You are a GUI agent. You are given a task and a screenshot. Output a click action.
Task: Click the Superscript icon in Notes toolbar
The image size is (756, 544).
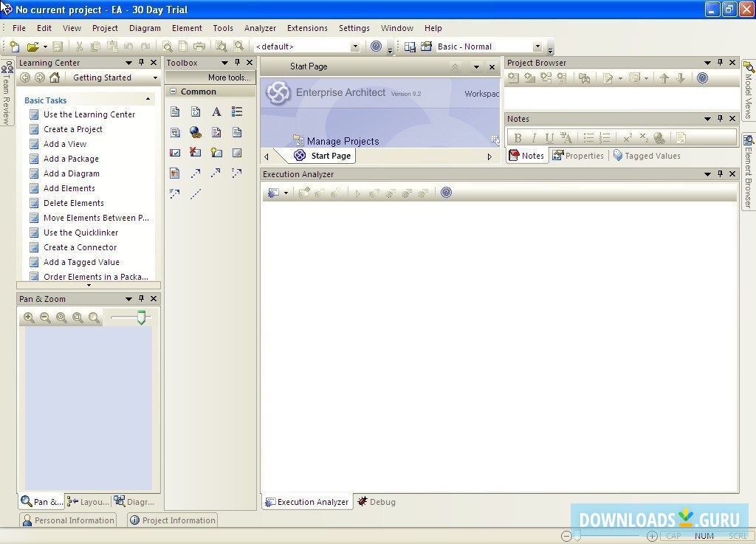click(628, 138)
